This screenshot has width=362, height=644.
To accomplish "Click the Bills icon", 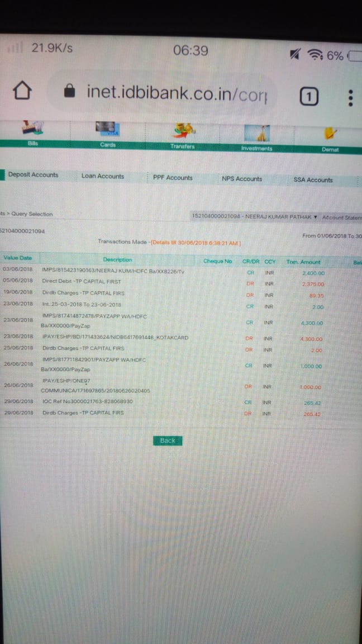I will 32,130.
